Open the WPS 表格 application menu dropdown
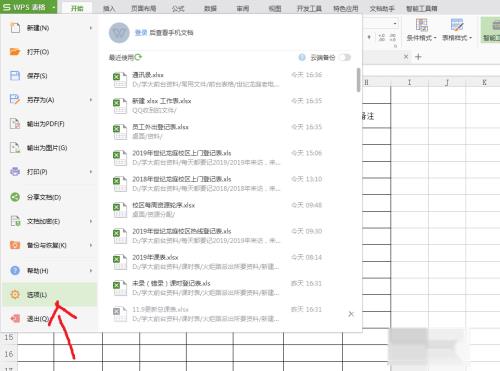 pyautogui.click(x=28, y=7)
